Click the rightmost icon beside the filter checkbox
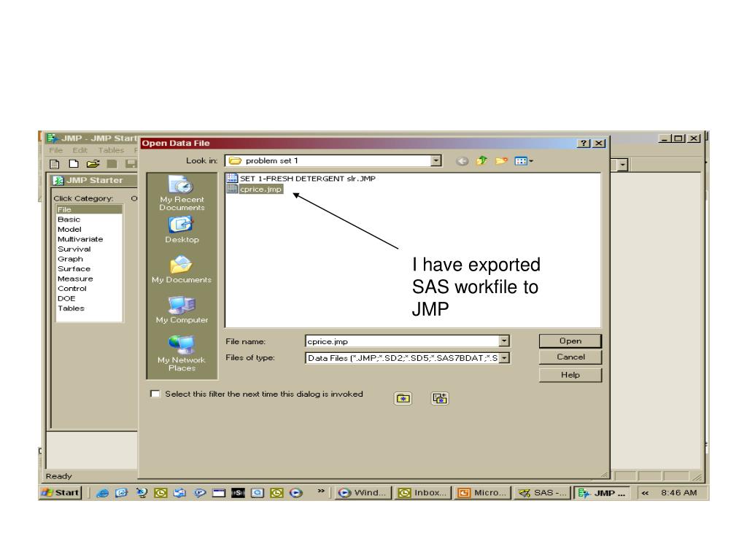 pos(440,399)
